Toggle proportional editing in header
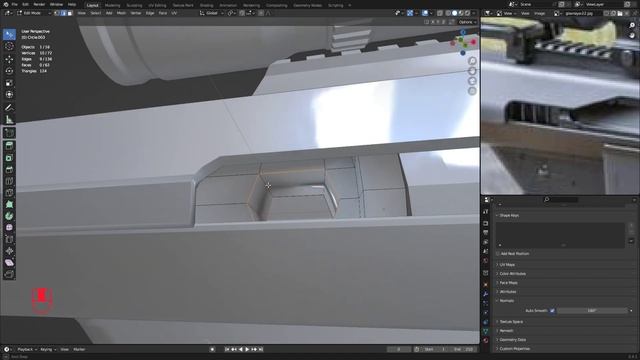 [261, 13]
